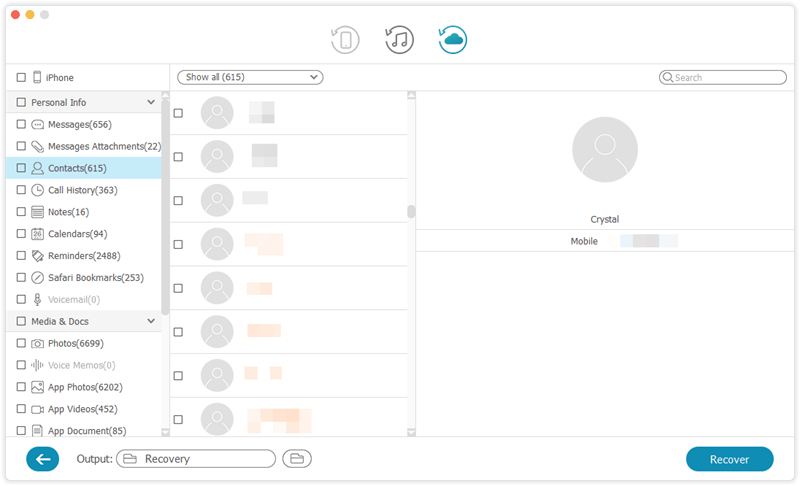Image resolution: width=800 pixels, height=486 pixels.
Task: Click sidebar scroll down arrow
Action: click(165, 432)
